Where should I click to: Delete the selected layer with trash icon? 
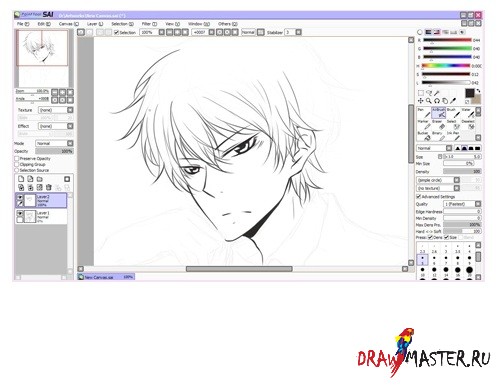tap(49, 188)
